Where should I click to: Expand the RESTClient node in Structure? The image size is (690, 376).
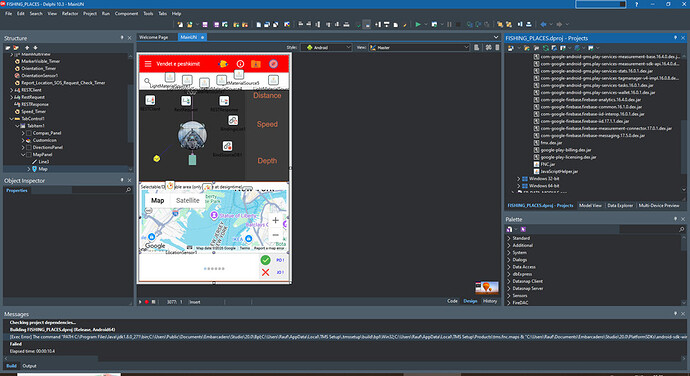point(11,90)
